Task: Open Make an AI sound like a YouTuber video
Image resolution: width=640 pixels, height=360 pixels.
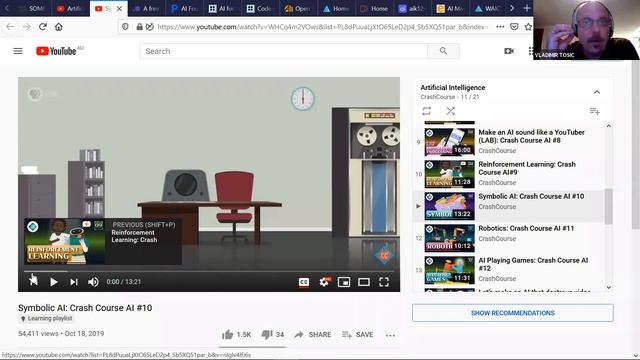Action: coord(531,136)
